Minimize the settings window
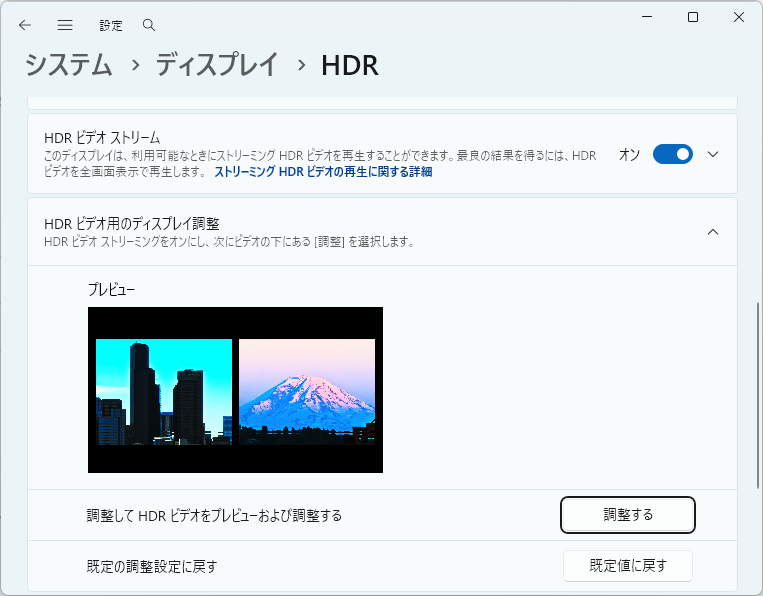The height and width of the screenshot is (596, 763). tap(647, 17)
